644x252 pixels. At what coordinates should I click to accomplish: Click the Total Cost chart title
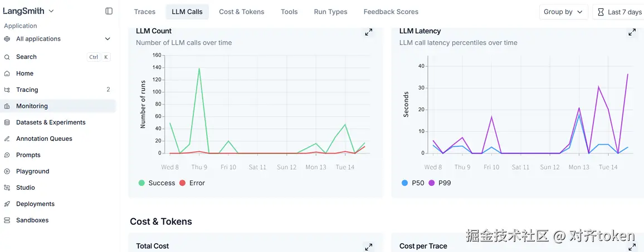(153, 246)
